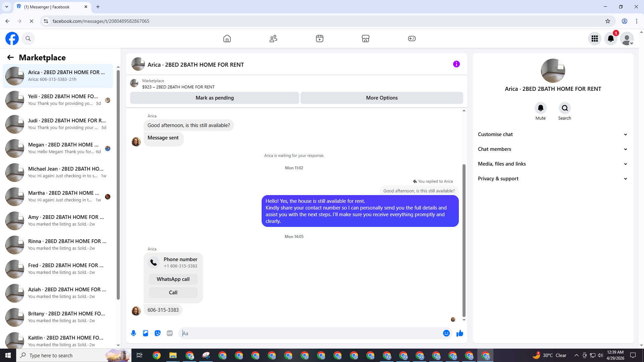Attach a photo using image icon
644x362 pixels.
tap(146, 333)
